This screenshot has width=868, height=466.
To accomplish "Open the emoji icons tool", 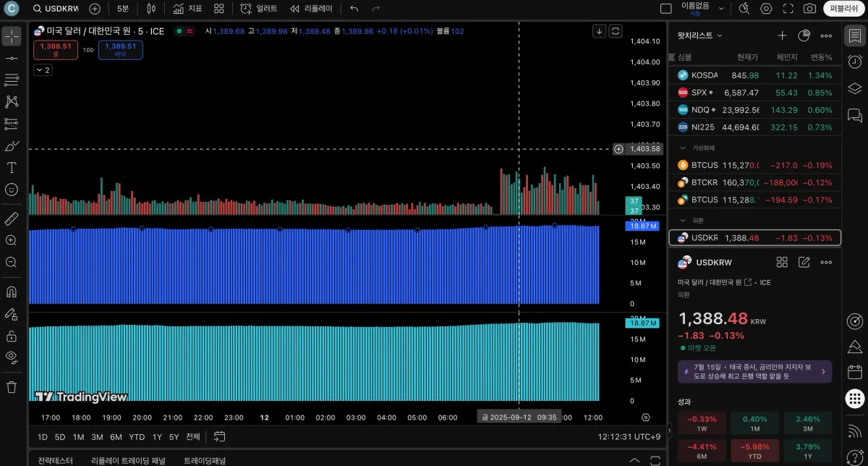I will coord(12,190).
